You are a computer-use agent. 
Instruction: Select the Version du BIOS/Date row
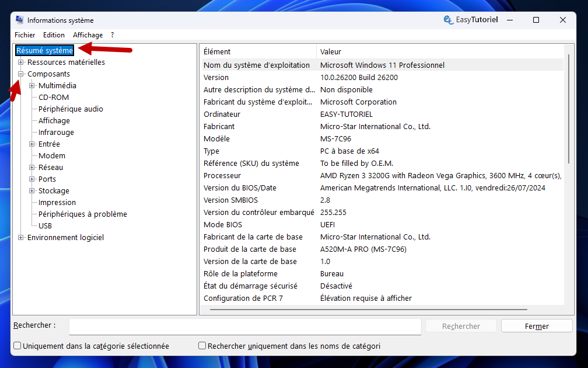click(x=383, y=188)
